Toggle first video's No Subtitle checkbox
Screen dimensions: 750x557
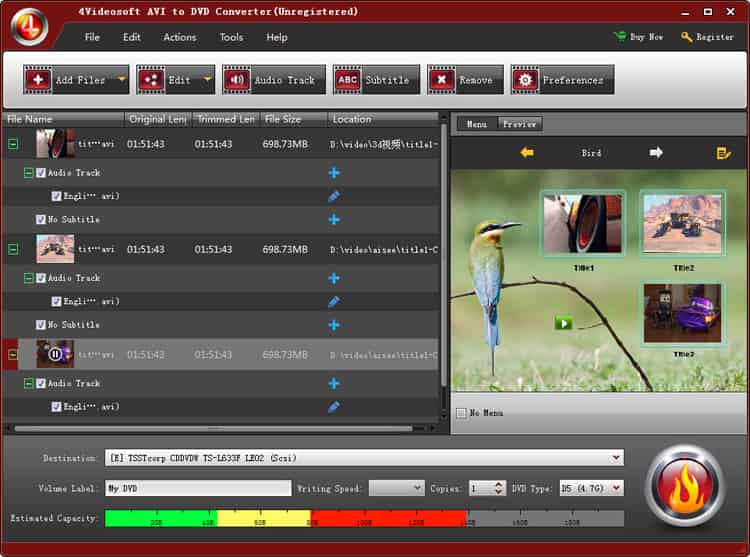[x=41, y=219]
